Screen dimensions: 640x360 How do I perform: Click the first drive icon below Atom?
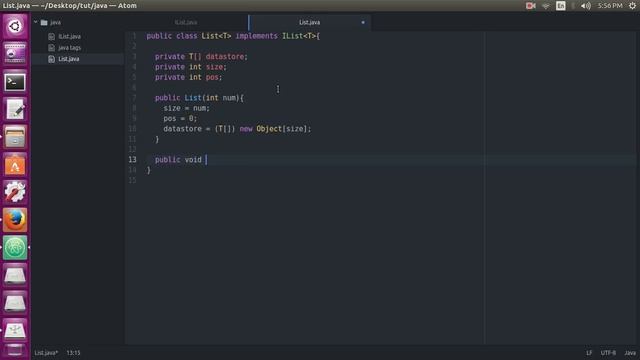tap(15, 276)
